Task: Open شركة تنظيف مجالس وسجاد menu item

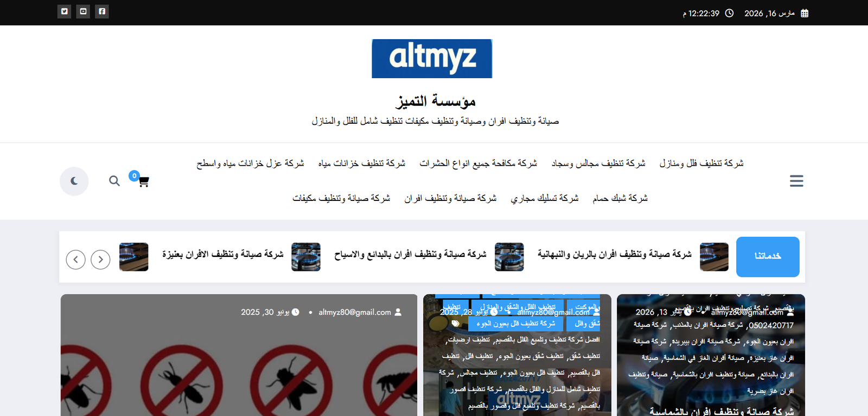Action: coord(598,163)
